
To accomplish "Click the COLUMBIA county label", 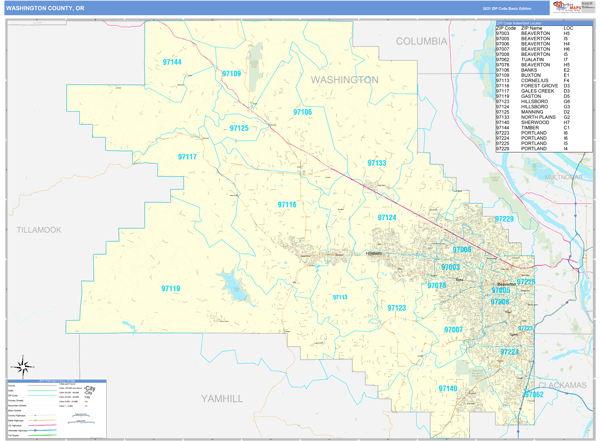I will click(x=421, y=41).
